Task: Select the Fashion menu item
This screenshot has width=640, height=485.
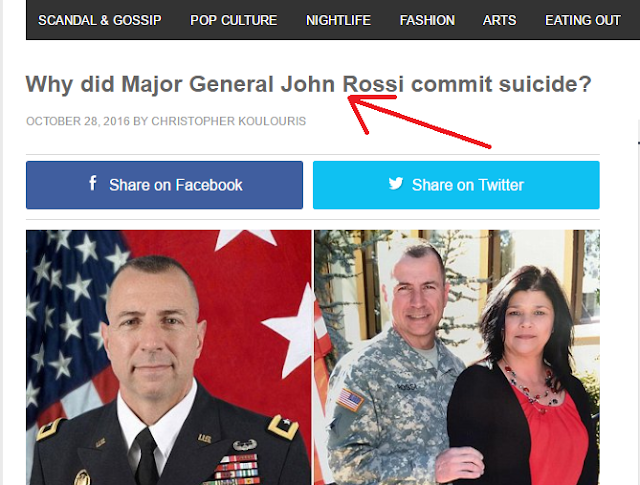Action: click(427, 20)
